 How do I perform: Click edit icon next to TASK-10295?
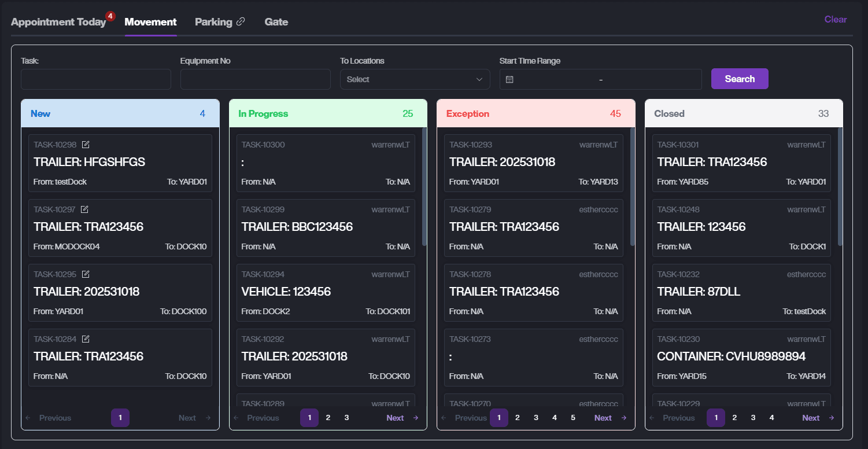(86, 274)
